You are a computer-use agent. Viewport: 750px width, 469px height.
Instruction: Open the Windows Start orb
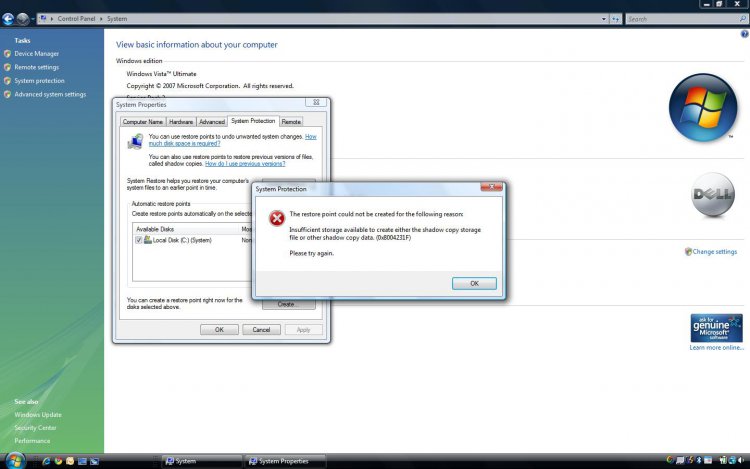pyautogui.click(x=14, y=460)
